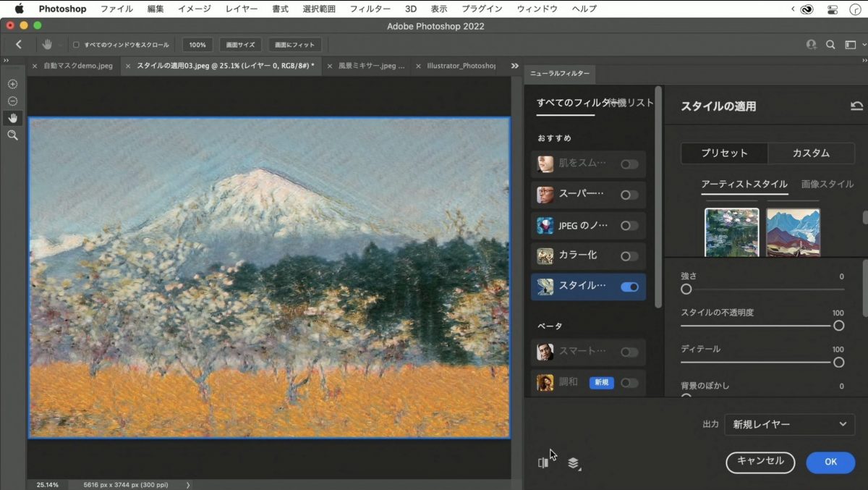The width and height of the screenshot is (868, 490).
Task: Expand the hidden document tabs chevron
Action: 514,66
